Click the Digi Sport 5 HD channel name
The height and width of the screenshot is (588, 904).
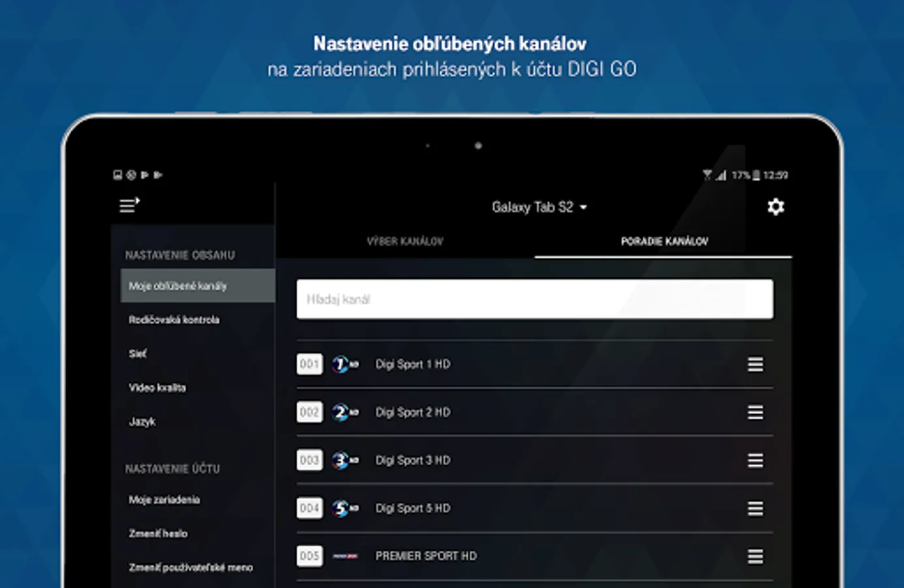point(413,508)
